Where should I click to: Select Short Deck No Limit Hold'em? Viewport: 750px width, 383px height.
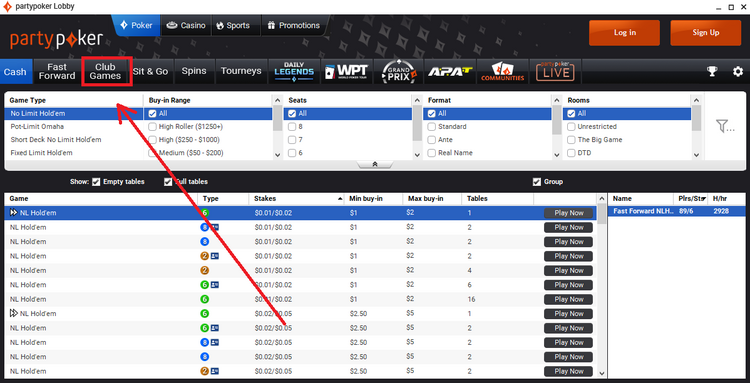tap(56, 140)
